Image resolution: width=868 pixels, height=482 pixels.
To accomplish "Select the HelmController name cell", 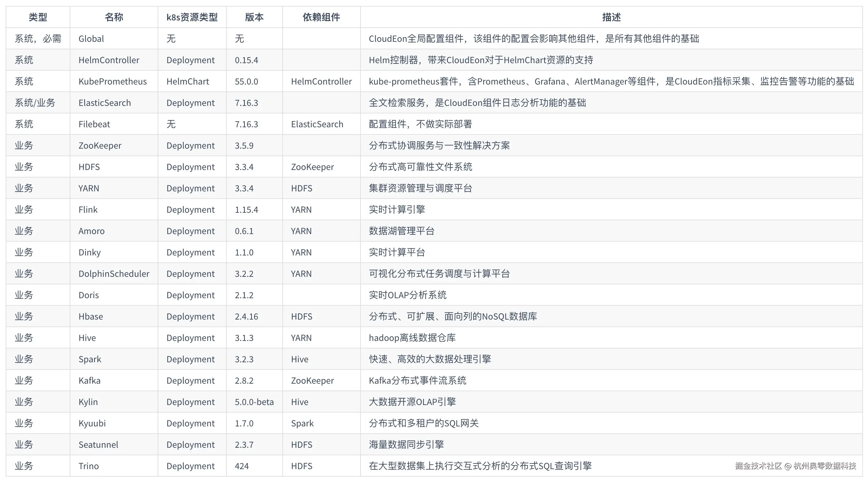I will click(109, 60).
